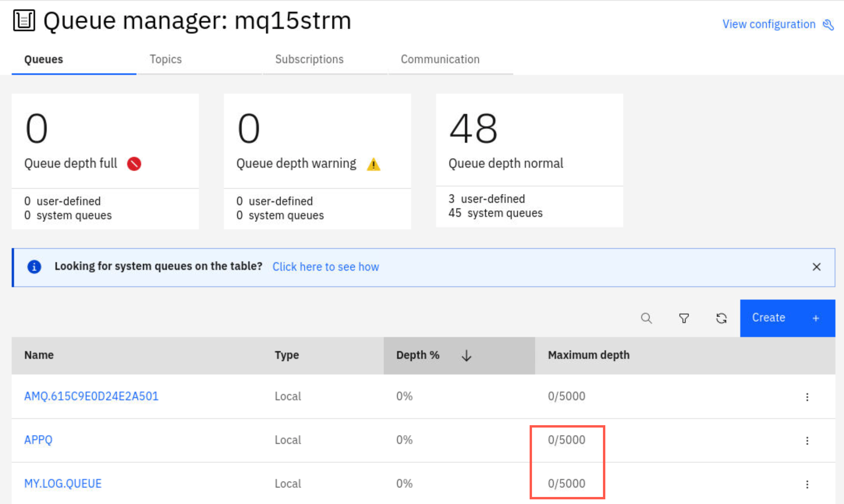The height and width of the screenshot is (504, 844).
Task: Click the Local type cell for MY.LOG.QUEUE
Action: (288, 484)
